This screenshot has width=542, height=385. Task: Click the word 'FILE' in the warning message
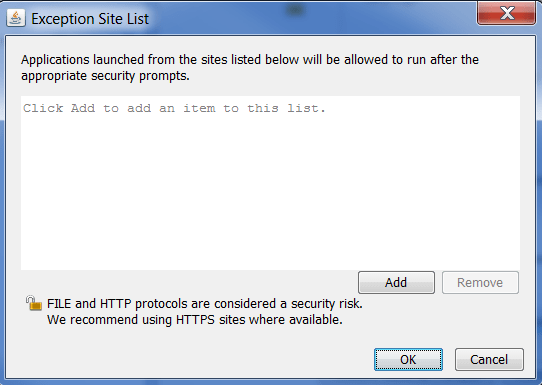pos(59,304)
